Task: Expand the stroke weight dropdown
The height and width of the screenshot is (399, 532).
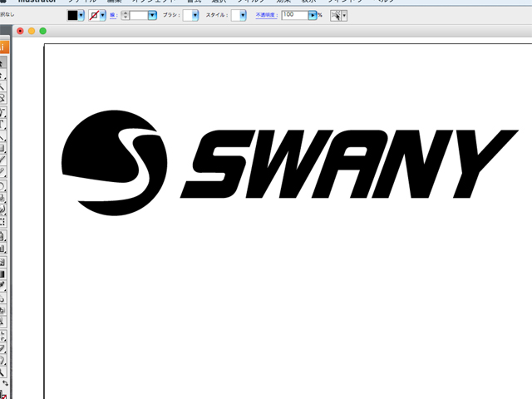Action: coord(152,16)
